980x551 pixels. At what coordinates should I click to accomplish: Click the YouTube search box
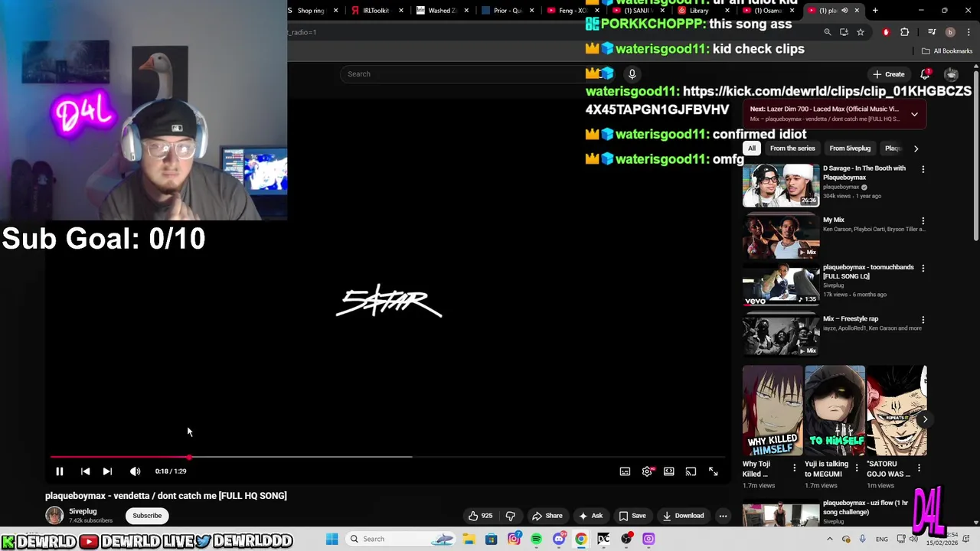(x=463, y=74)
